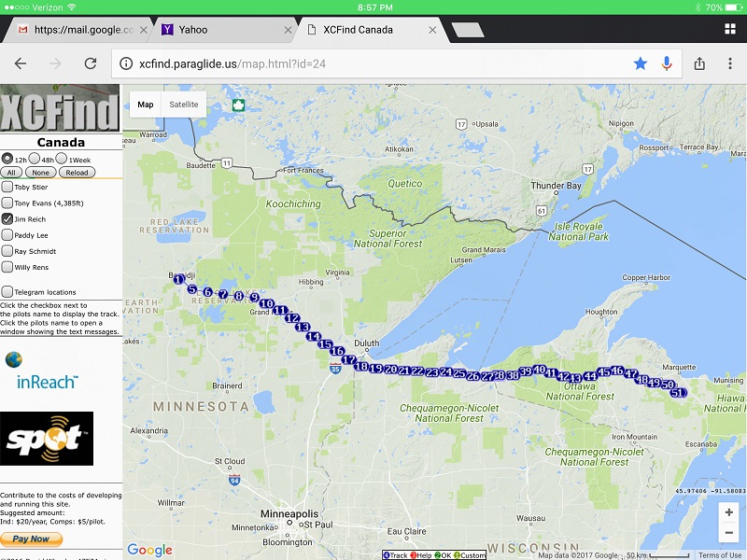Click track marker number 5
Viewport: 747px width, 560px height.
pos(192,288)
